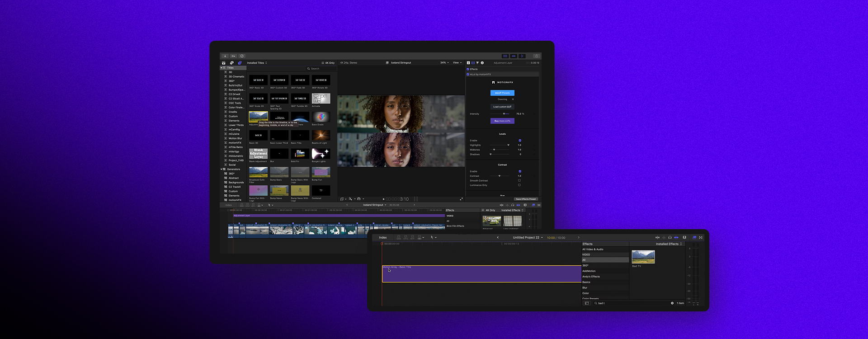Clear the 'bad t' effects search
The height and width of the screenshot is (339, 868).
(672, 303)
